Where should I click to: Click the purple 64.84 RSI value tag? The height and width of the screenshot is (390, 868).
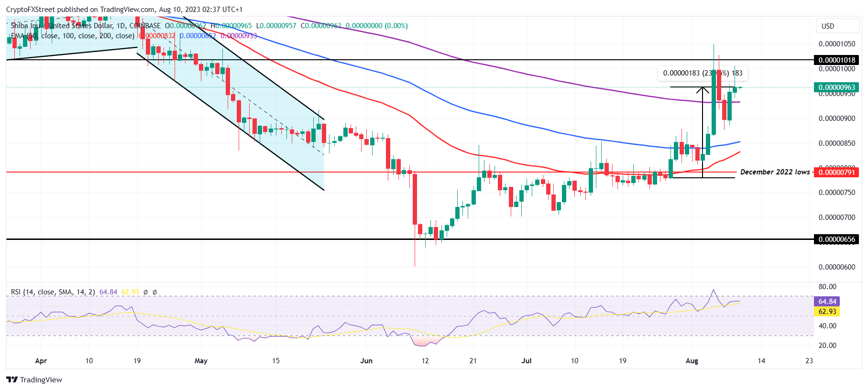click(x=827, y=302)
